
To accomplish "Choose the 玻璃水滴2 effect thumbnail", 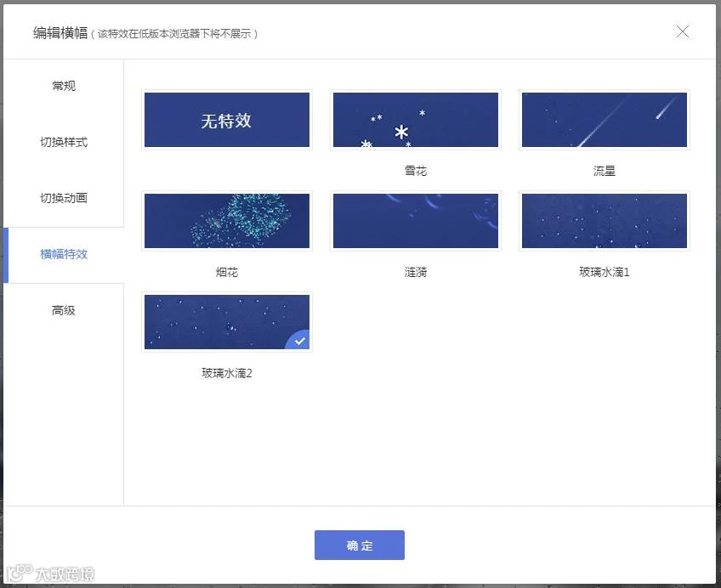I will coord(227,322).
